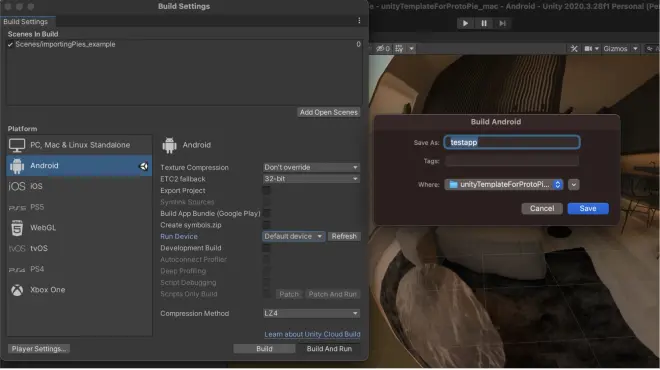Image resolution: width=660 pixels, height=370 pixels.
Task: Toggle Symlink Sources checkbox
Action: pyautogui.click(x=266, y=202)
